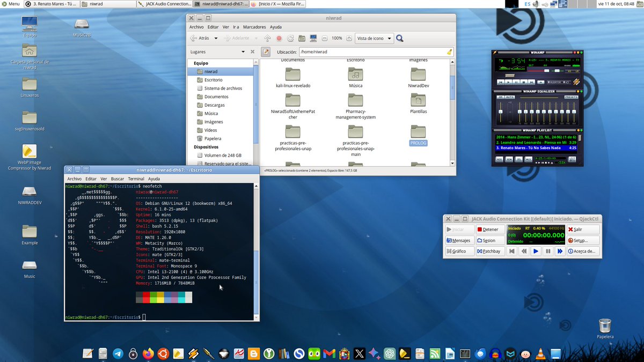Toggle Winamp playlist (PL) window button
The height and width of the screenshot is (362, 644).
click(x=577, y=71)
